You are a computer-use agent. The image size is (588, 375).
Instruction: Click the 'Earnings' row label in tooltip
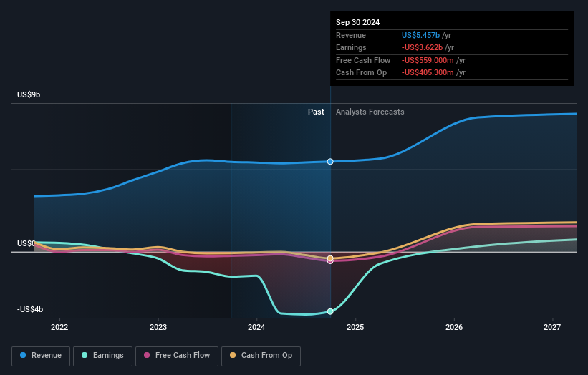(x=351, y=47)
